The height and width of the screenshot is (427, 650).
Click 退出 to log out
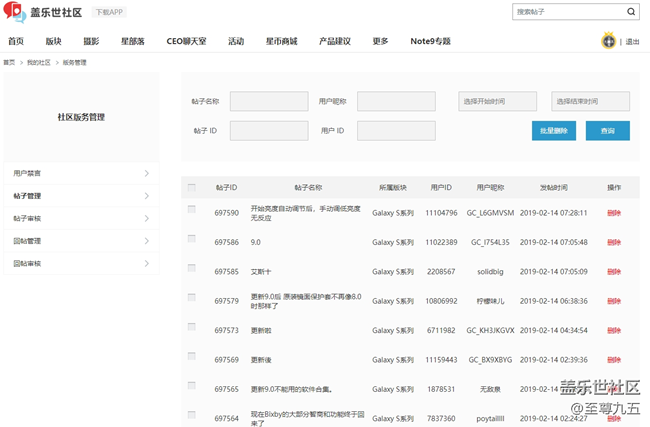pyautogui.click(x=632, y=42)
